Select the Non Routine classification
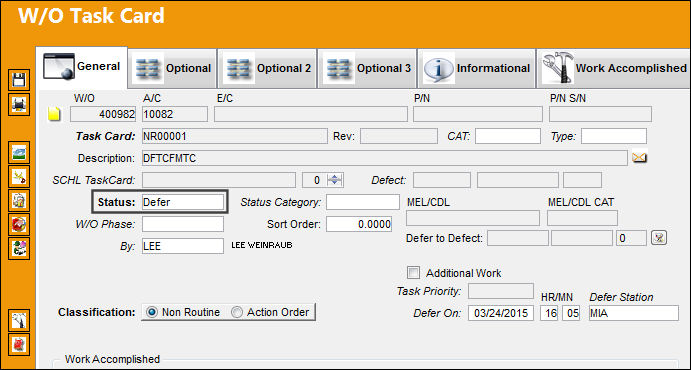Image resolution: width=691 pixels, height=370 pixels. [184, 312]
